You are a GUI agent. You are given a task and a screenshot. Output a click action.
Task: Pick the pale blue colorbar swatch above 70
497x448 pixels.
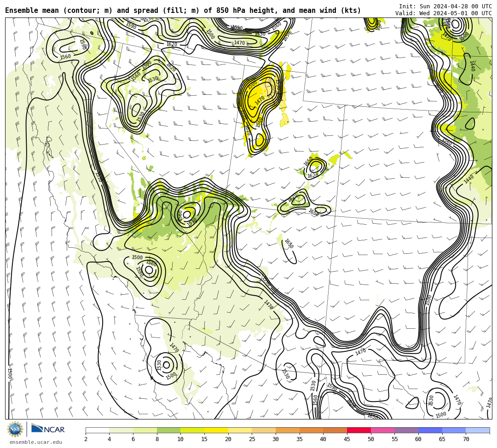coord(478,431)
